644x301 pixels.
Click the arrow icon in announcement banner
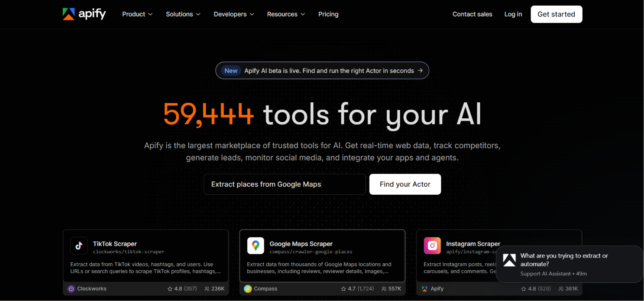(x=420, y=71)
